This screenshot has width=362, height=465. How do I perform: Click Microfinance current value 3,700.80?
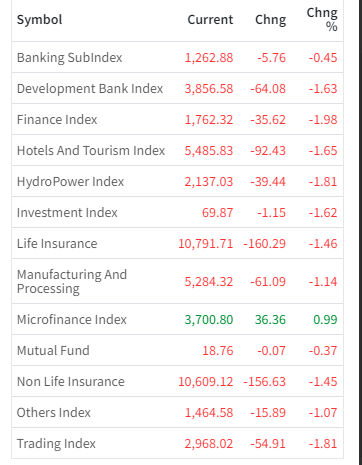click(209, 319)
